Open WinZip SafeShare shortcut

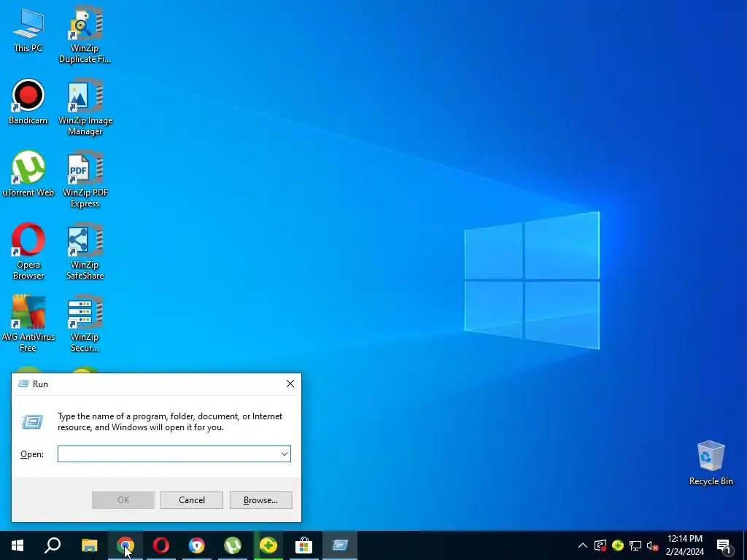click(x=85, y=252)
